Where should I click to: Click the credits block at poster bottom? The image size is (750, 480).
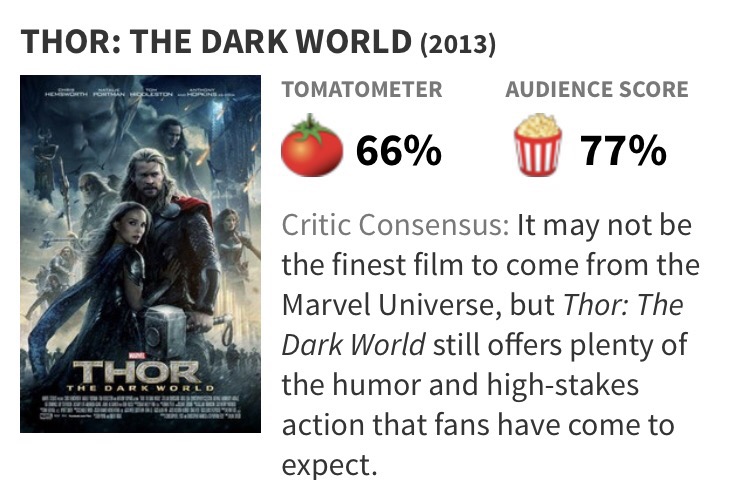click(141, 407)
